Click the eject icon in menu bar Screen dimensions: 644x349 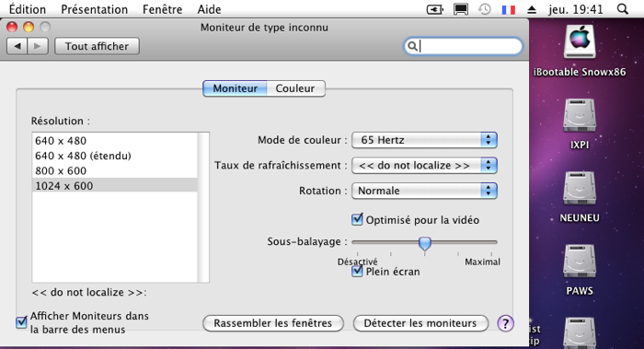click(x=532, y=9)
